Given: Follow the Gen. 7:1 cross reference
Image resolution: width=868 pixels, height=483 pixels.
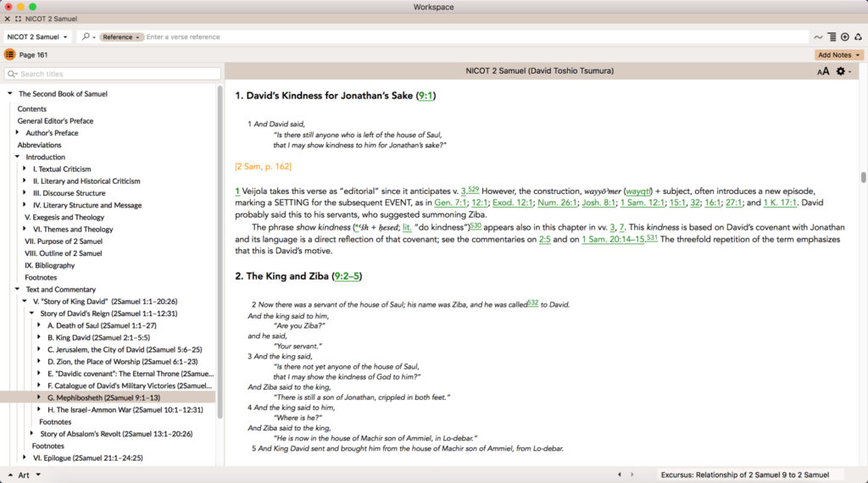Looking at the screenshot, I should 450,203.
